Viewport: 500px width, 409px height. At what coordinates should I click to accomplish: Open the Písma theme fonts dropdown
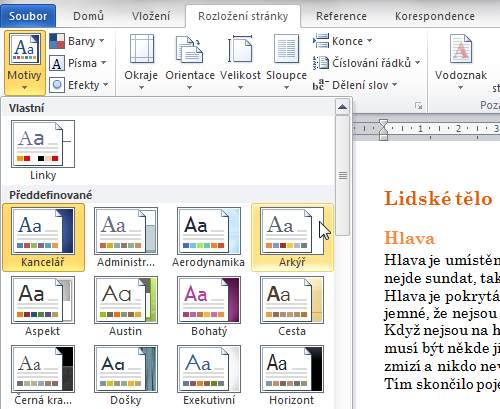coord(78,63)
